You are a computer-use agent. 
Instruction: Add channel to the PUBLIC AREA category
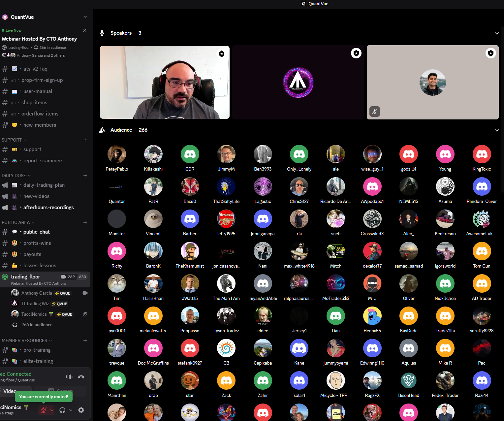coord(85,222)
